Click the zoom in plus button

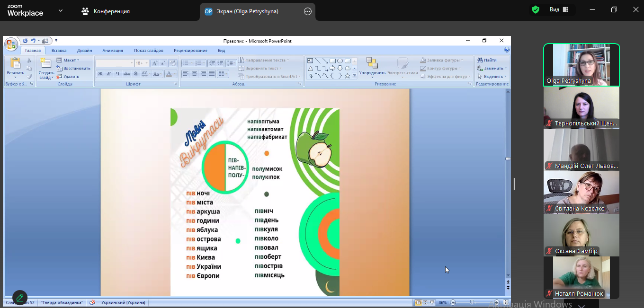click(497, 302)
